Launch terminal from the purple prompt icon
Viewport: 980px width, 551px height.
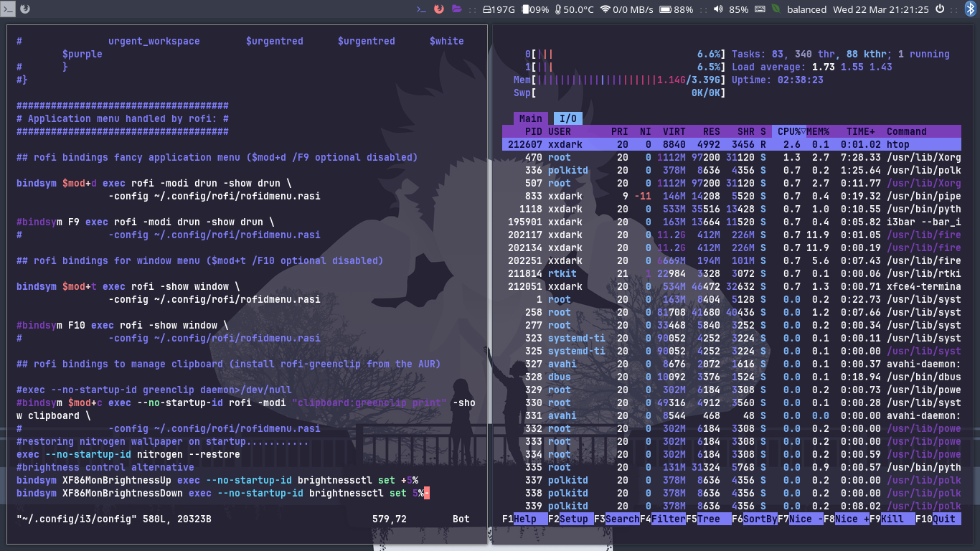[x=422, y=9]
